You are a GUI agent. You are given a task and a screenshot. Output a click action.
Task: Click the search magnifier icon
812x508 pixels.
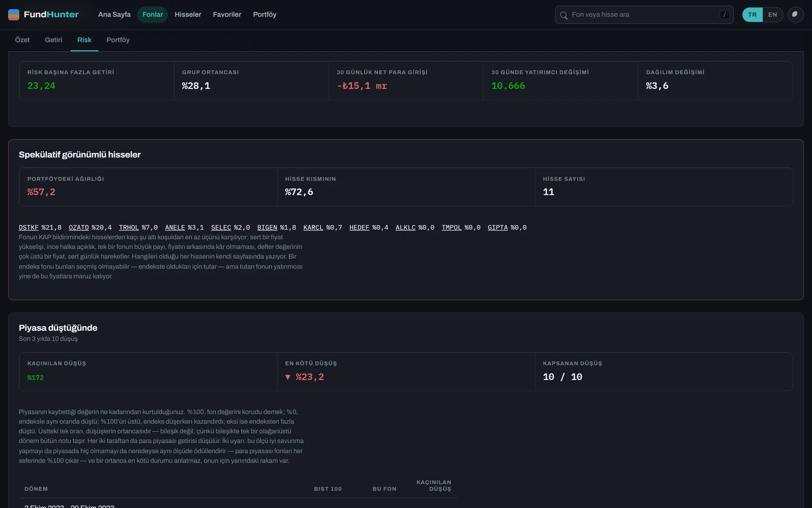563,15
